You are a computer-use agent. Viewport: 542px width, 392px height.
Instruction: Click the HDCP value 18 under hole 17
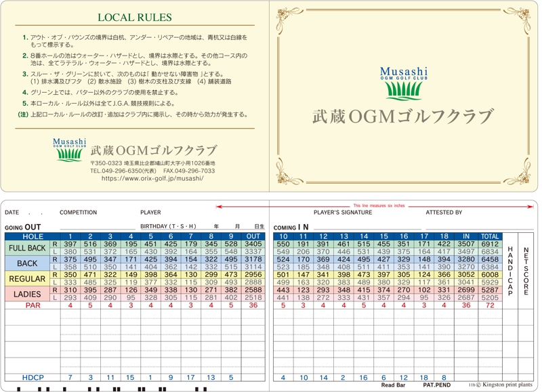tap(424, 378)
